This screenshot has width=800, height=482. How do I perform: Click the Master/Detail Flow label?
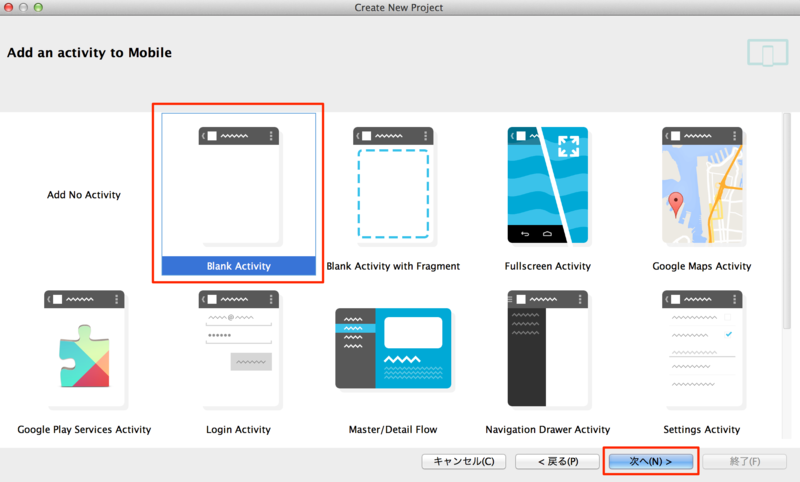tap(393, 429)
